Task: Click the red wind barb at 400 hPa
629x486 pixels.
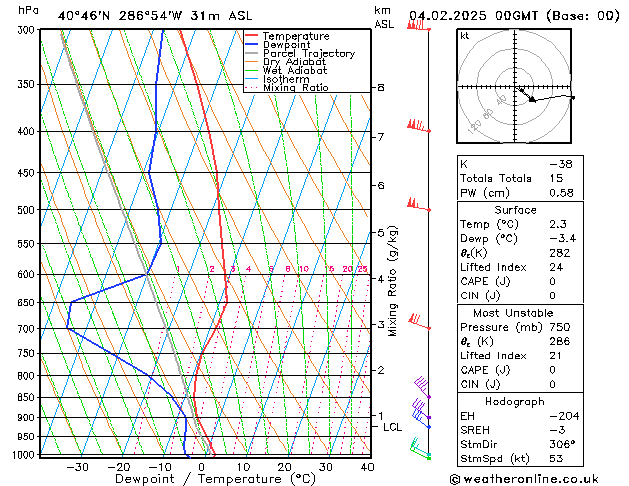Action: (418, 126)
